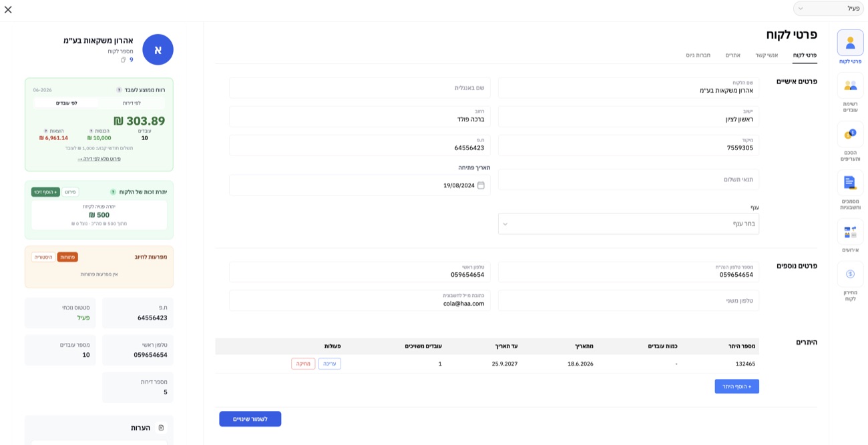
Task: Click כמות עובדים column header
Action: (x=662, y=346)
